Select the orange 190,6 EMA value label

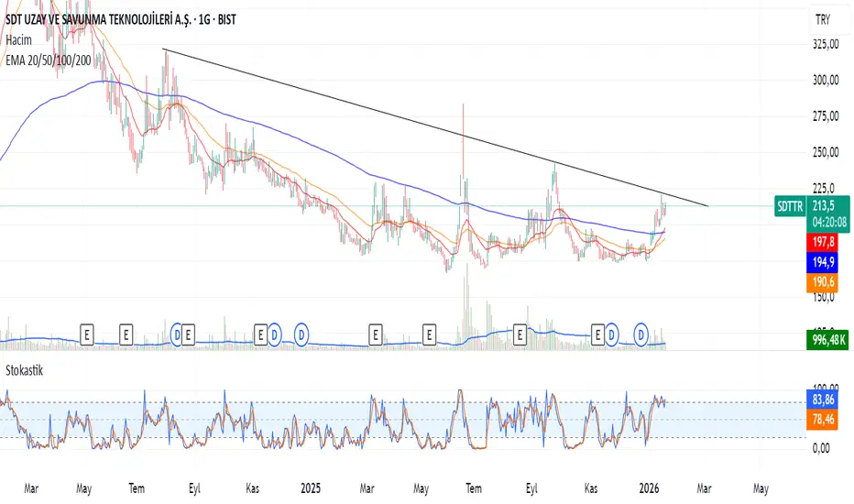[823, 282]
